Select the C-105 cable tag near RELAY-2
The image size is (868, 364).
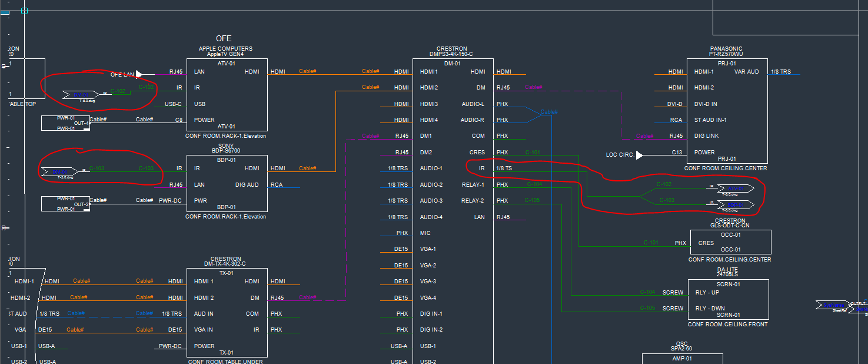click(532, 201)
